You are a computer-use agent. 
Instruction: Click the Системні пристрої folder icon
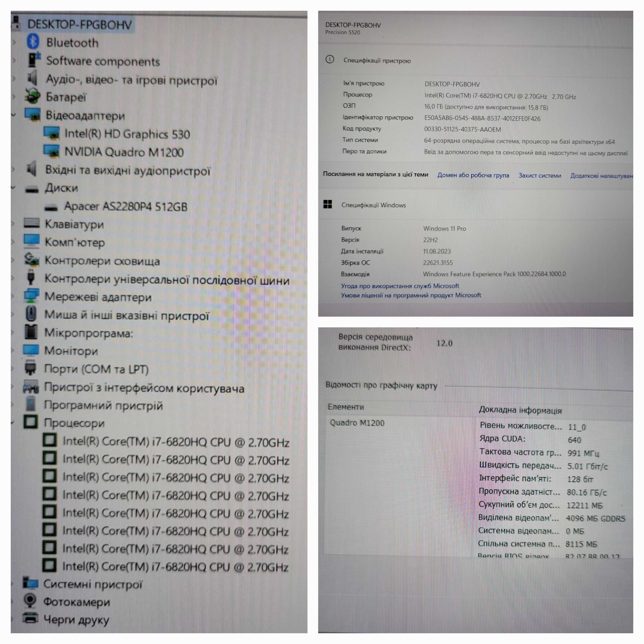[x=30, y=583]
